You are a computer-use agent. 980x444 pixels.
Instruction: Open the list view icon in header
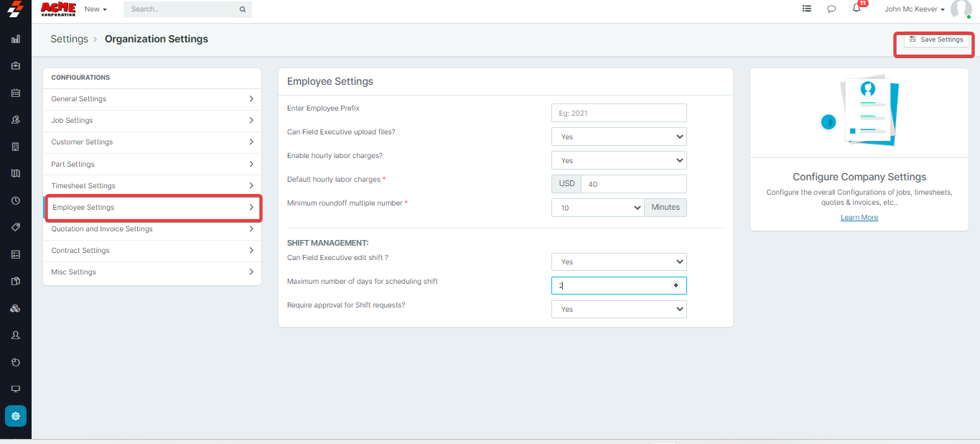(x=807, y=9)
